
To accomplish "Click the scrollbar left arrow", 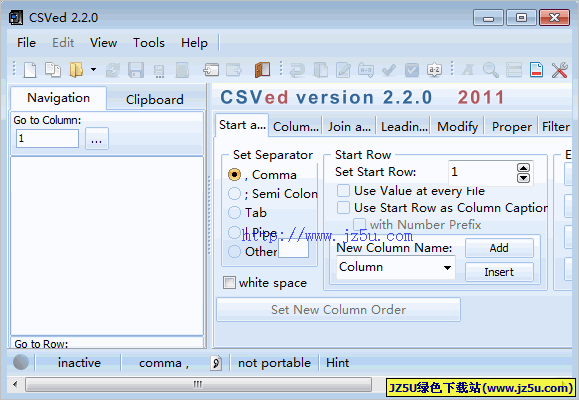I will click(x=15, y=384).
